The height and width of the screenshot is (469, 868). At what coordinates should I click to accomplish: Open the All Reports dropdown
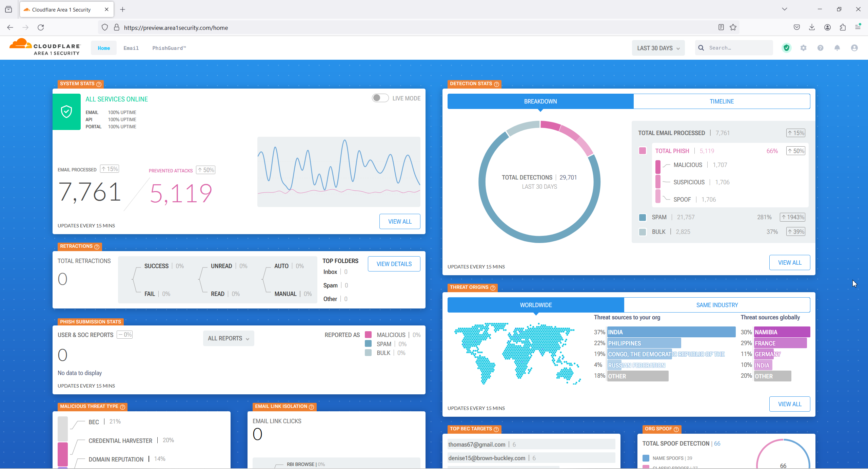click(229, 338)
